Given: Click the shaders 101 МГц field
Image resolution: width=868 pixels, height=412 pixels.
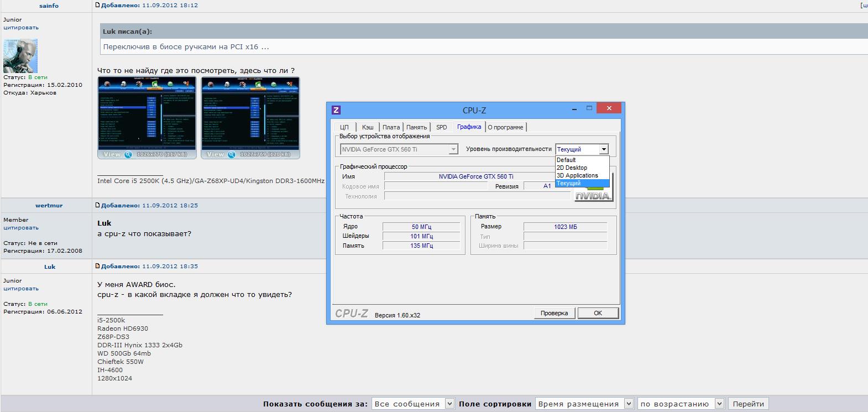Looking at the screenshot, I should click(x=421, y=236).
